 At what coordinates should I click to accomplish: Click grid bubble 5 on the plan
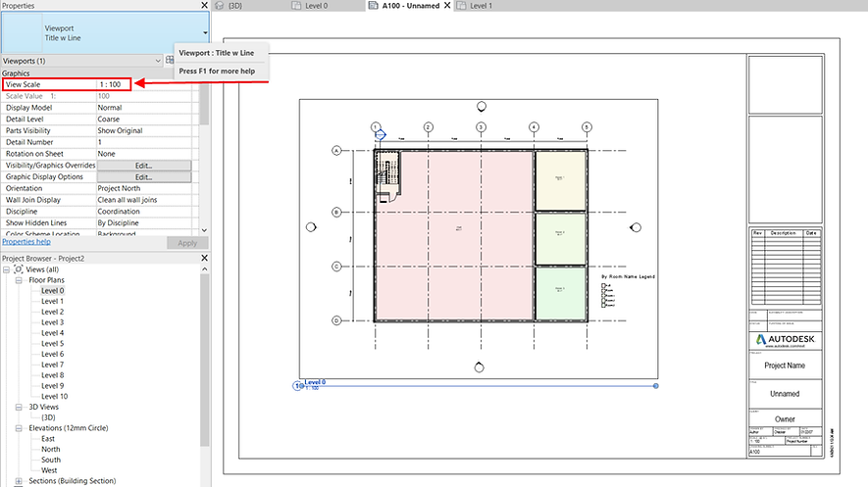pos(587,127)
